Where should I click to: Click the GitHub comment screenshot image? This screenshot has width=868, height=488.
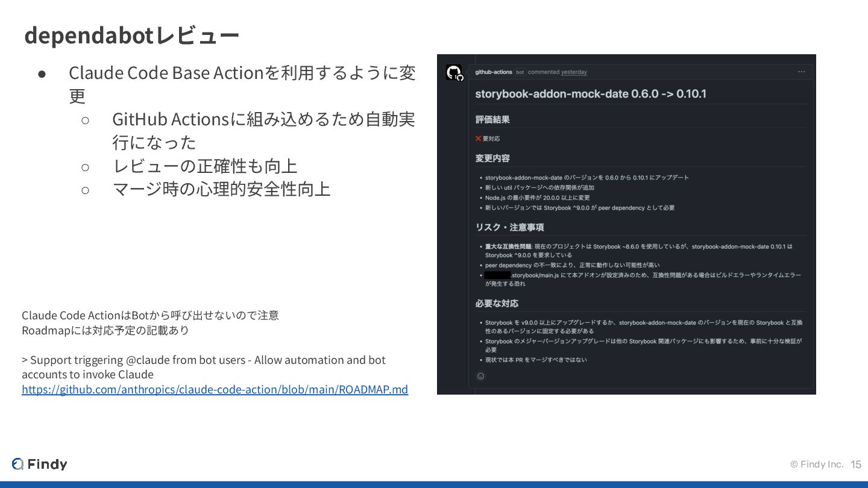[x=626, y=224]
